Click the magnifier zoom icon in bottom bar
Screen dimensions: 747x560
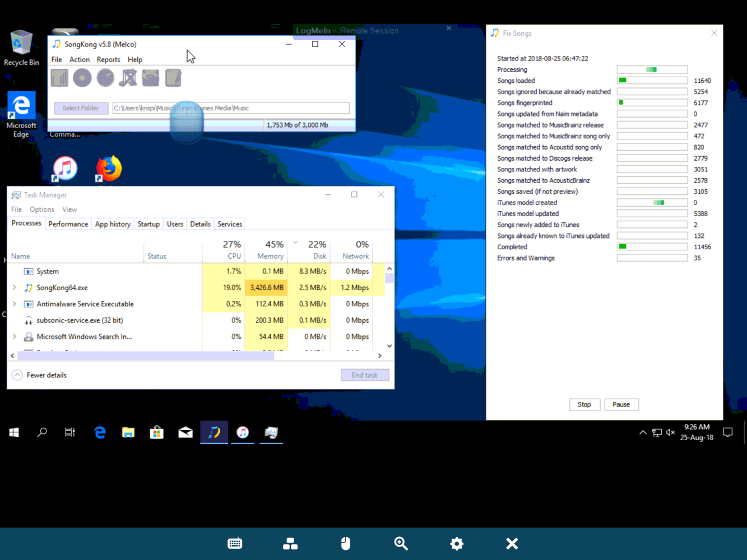tap(401, 543)
